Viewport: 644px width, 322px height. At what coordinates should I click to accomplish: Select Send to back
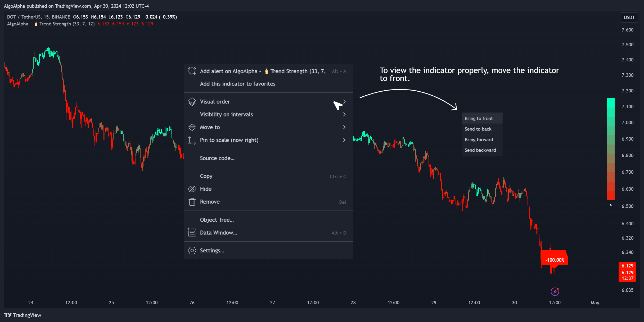[482, 129]
